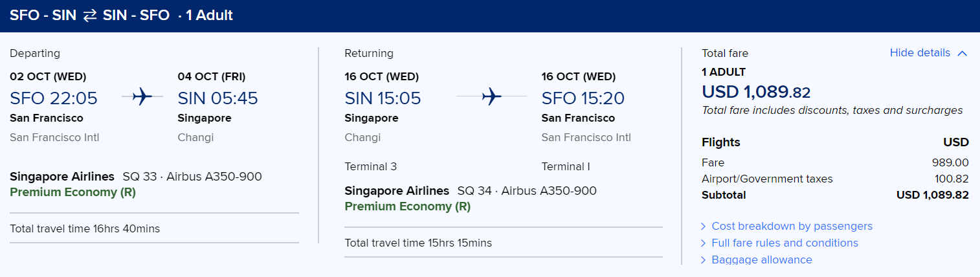Viewport: 980px width, 277px height.
Task: Click departing Premium Economy (R) label
Action: click(73, 192)
